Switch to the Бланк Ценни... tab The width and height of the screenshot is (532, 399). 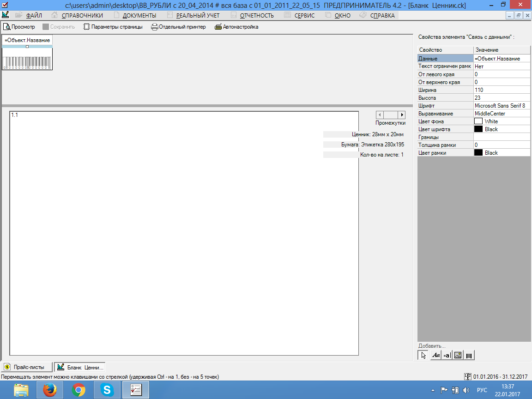[80, 367]
